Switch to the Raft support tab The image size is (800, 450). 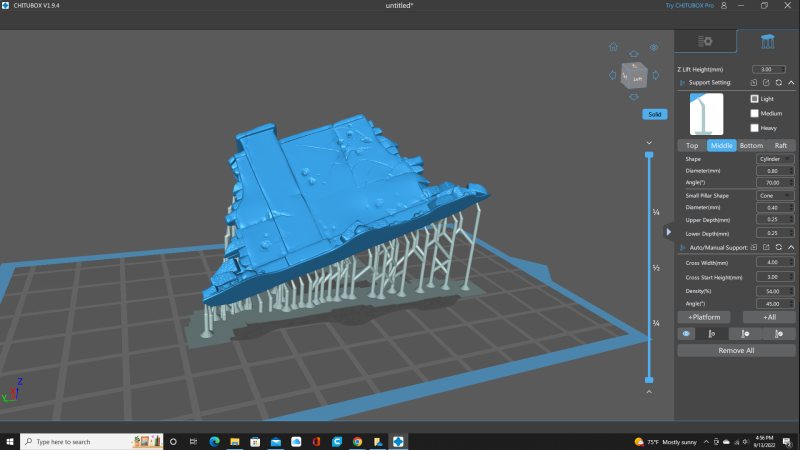click(x=781, y=145)
